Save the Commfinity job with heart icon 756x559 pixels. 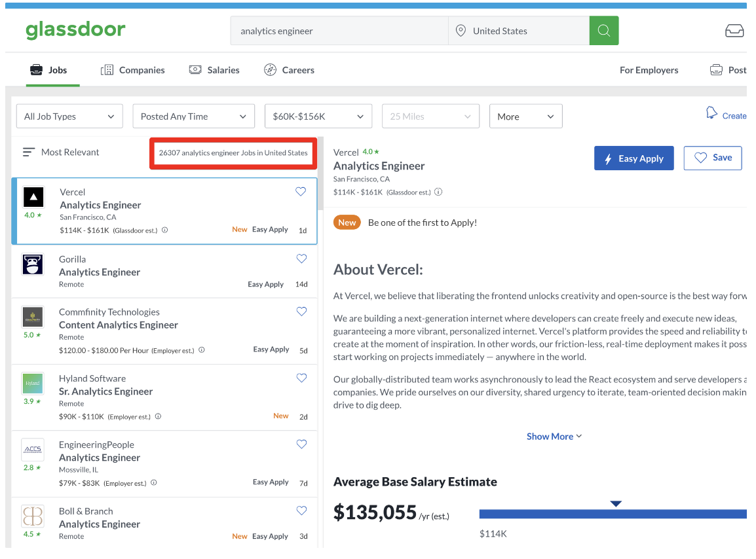click(301, 312)
